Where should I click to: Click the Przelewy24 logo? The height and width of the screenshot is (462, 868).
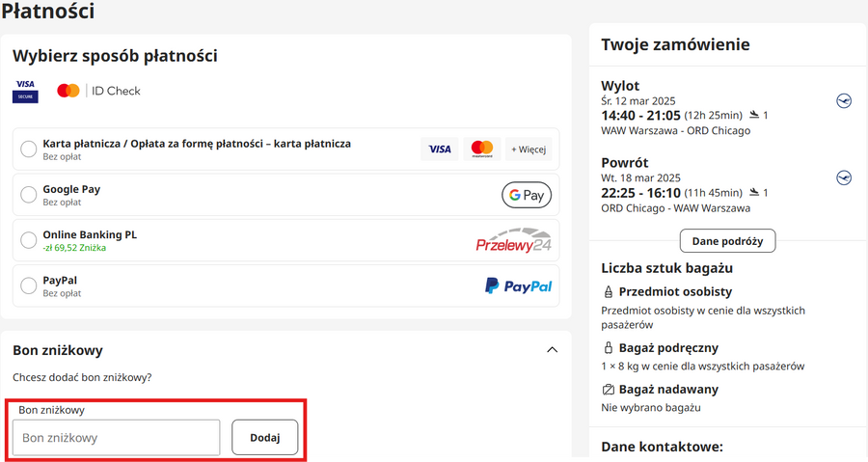[x=514, y=241]
